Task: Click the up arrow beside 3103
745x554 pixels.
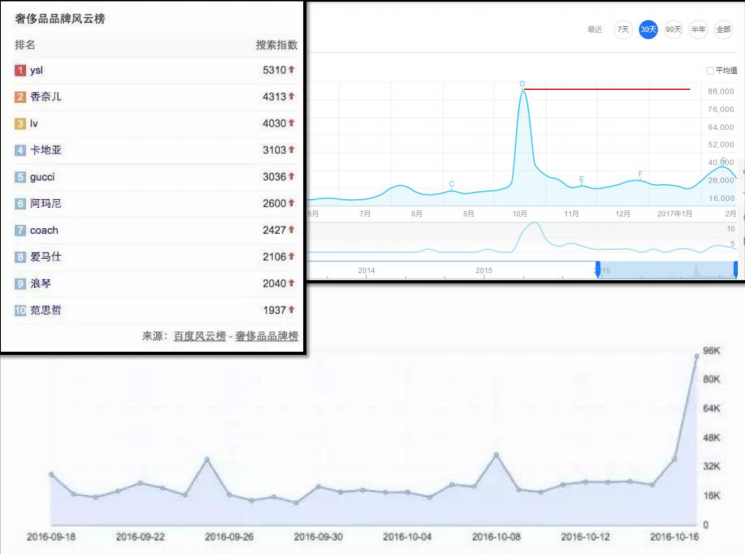Action: [292, 149]
